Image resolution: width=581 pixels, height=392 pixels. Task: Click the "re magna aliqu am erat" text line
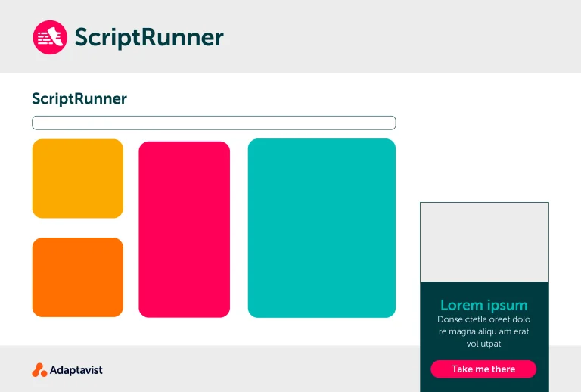(x=484, y=331)
